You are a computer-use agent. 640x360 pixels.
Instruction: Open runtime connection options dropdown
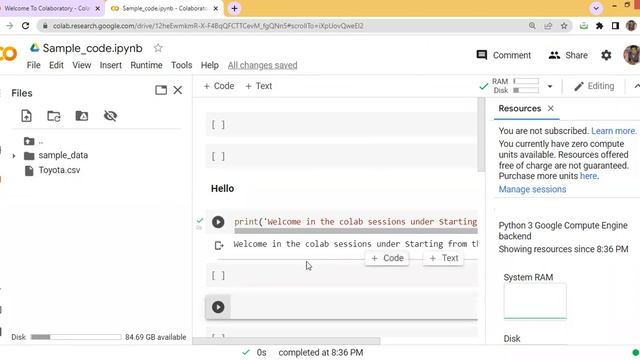(550, 86)
